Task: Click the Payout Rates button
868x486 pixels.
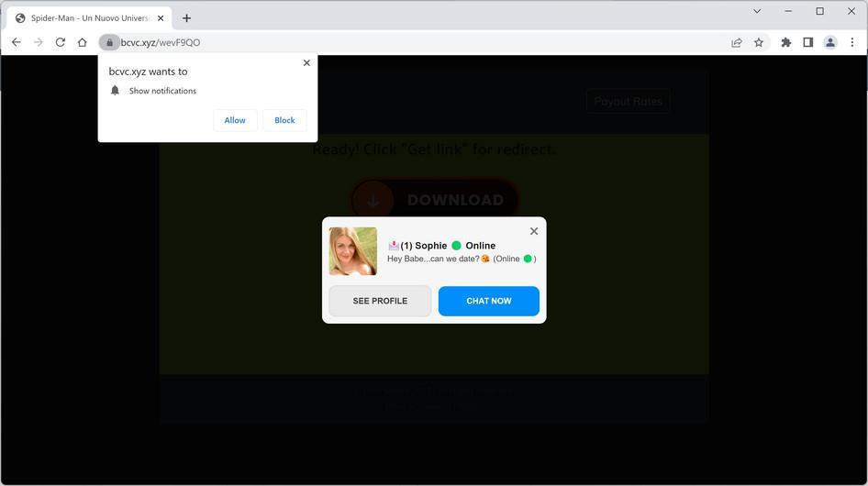Action: (x=628, y=101)
